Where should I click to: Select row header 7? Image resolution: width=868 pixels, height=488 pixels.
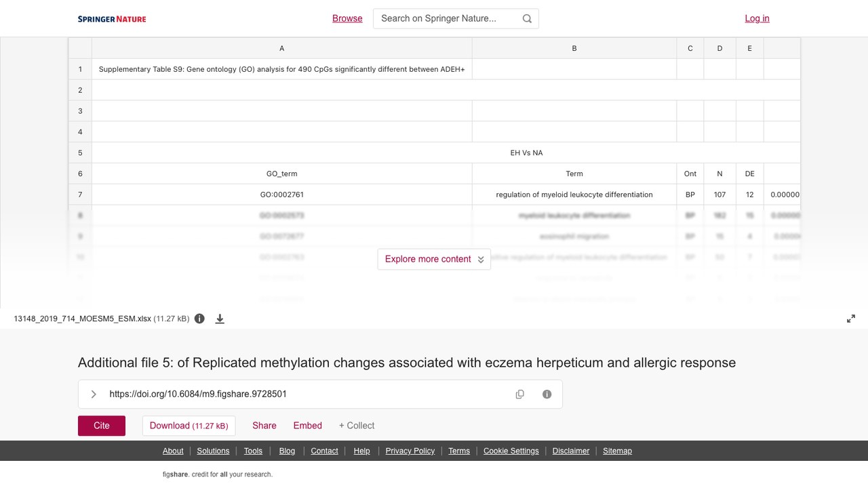point(80,195)
